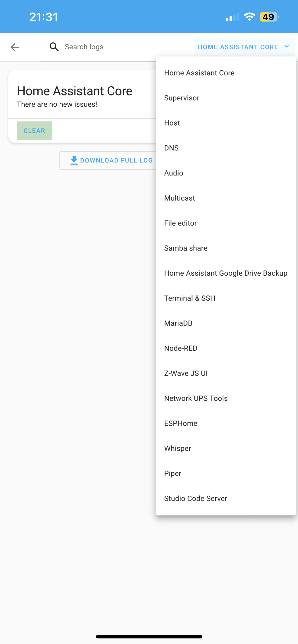Open Studio Code Server logs
Viewport: 298px width, 644px height.
(195, 498)
